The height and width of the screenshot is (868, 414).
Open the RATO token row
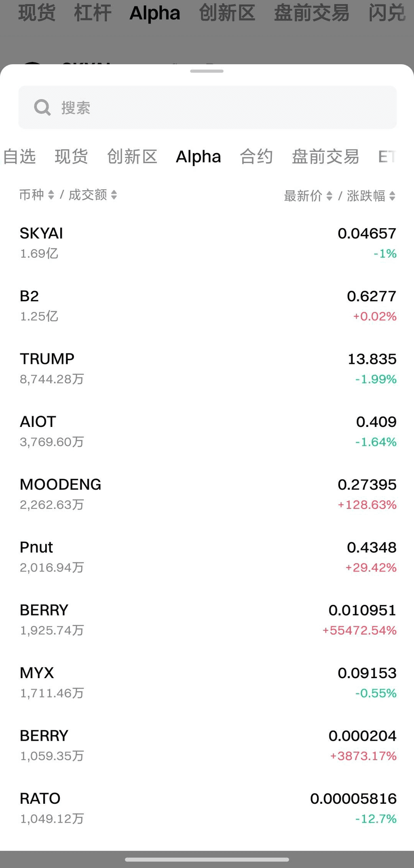207,808
